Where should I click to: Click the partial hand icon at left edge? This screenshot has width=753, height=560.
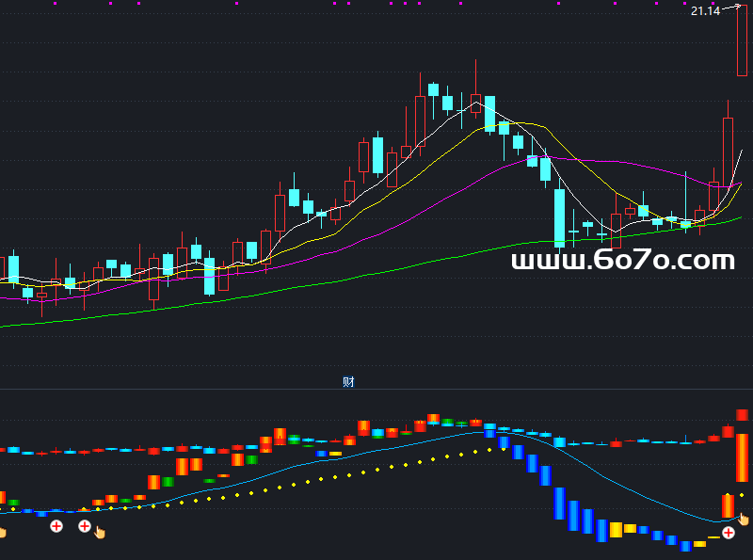(2, 533)
